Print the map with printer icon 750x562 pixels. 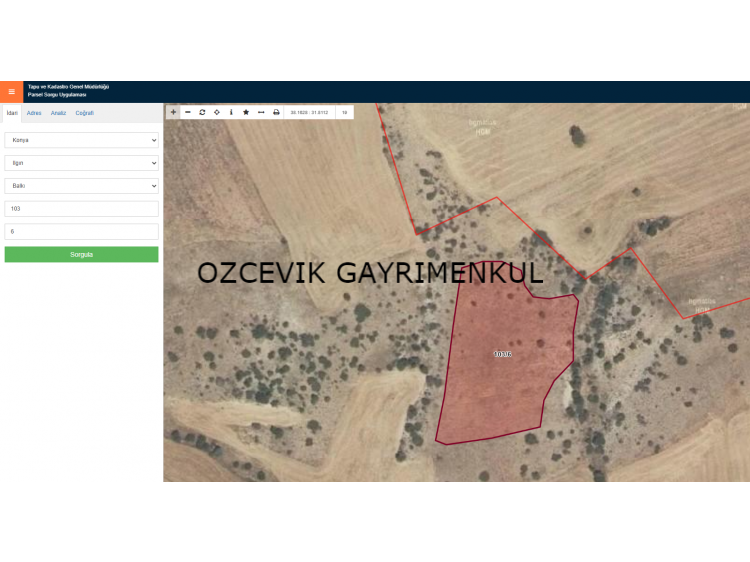[x=276, y=112]
